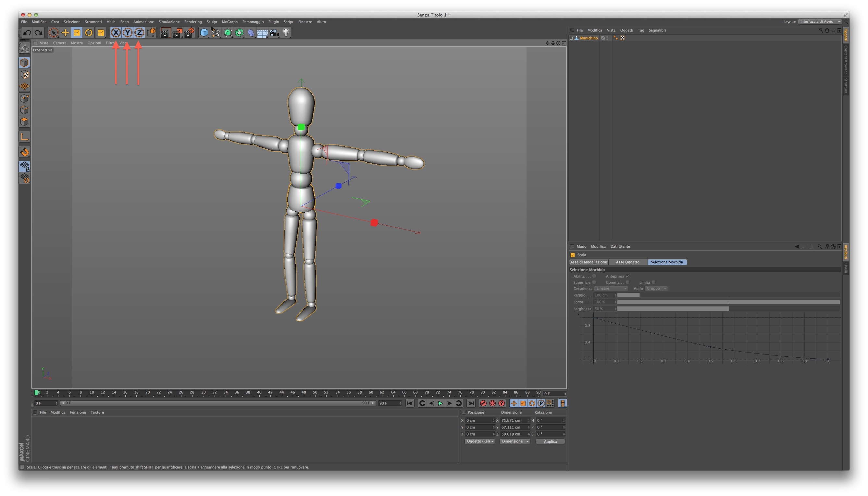Image resolution: width=868 pixels, height=496 pixels.
Task: Add a cube primitive object
Action: (204, 33)
